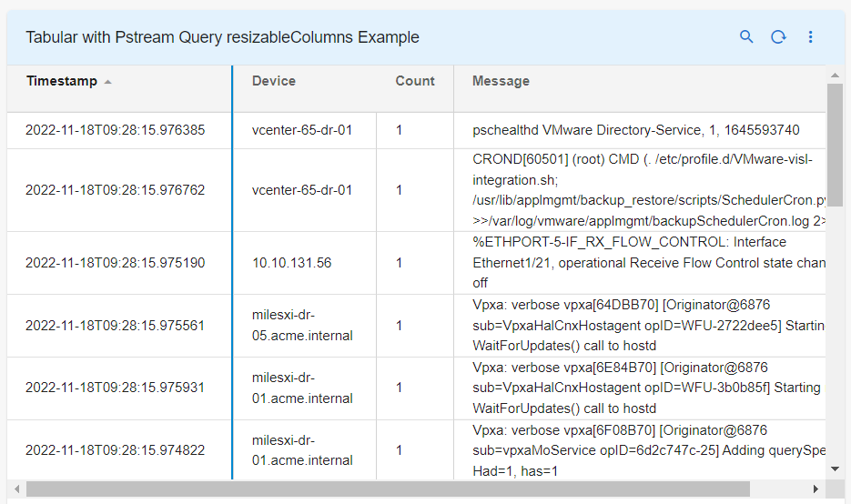851x504 pixels.
Task: Click the vertical scrollbar down arrow
Action: 835,469
